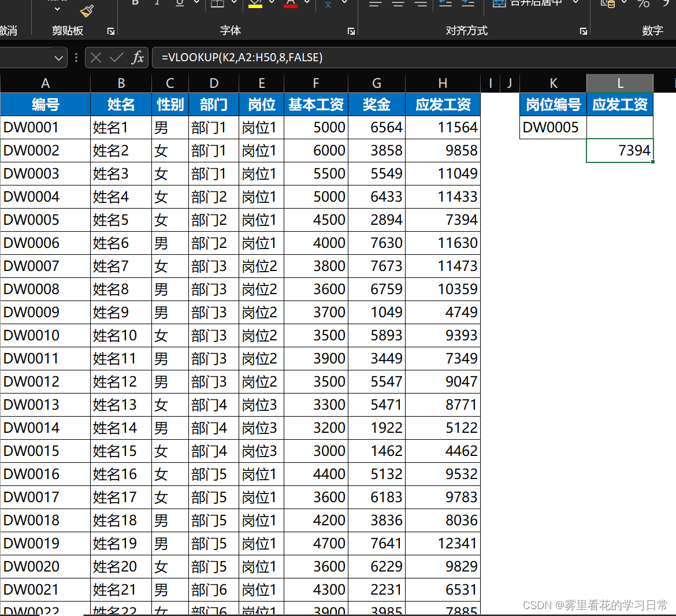Click the Merge & Center button
The image size is (676, 616).
pos(528,3)
